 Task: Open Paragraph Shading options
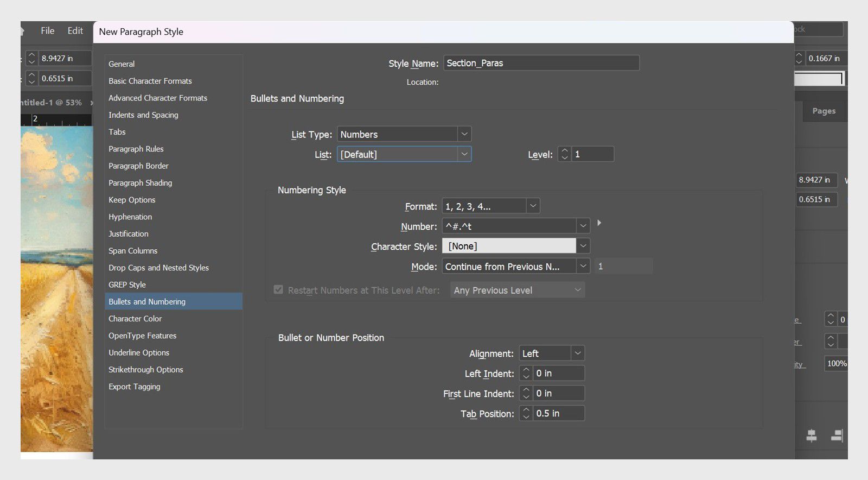tap(173, 183)
